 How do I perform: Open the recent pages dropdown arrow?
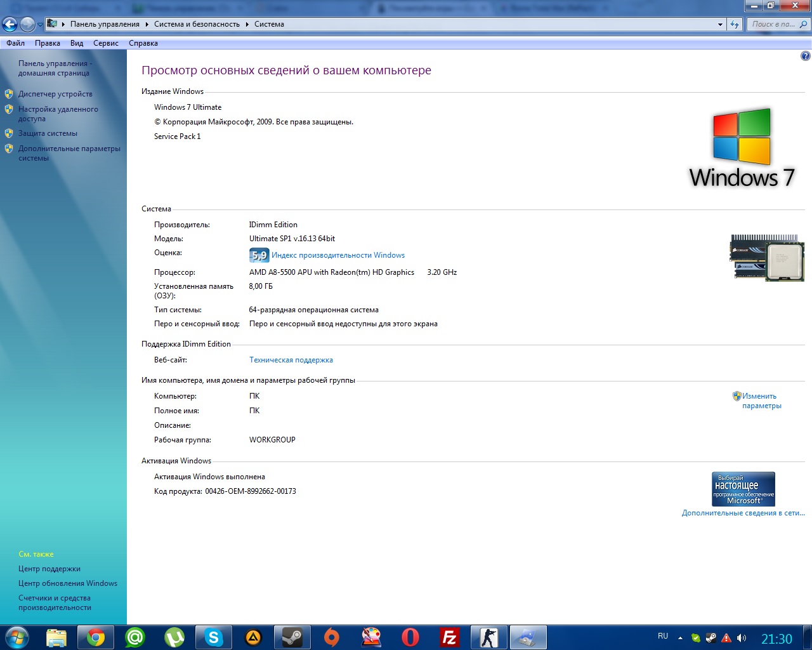(40, 25)
